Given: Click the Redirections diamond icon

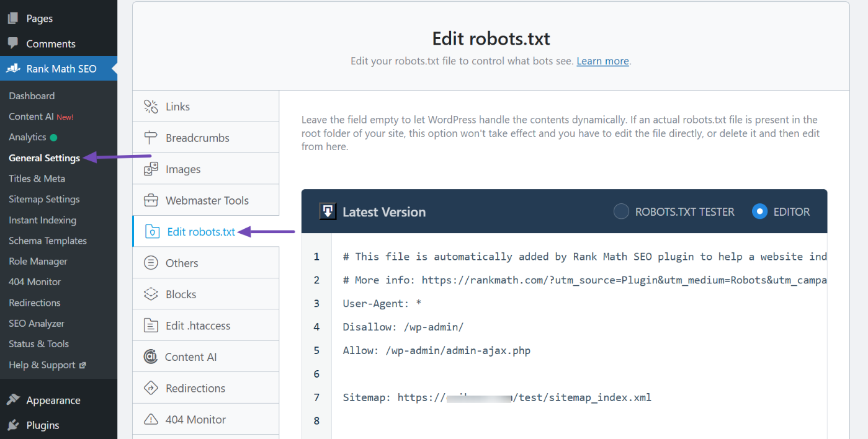Looking at the screenshot, I should coord(151,388).
